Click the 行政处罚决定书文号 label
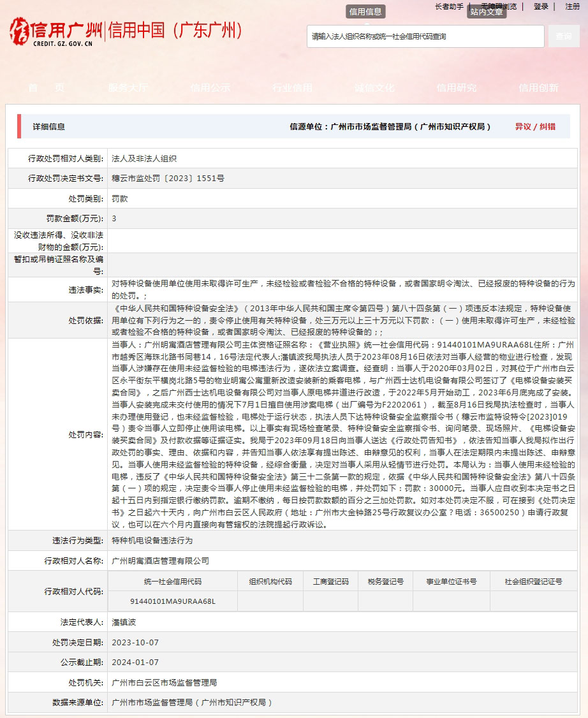 pos(66,179)
